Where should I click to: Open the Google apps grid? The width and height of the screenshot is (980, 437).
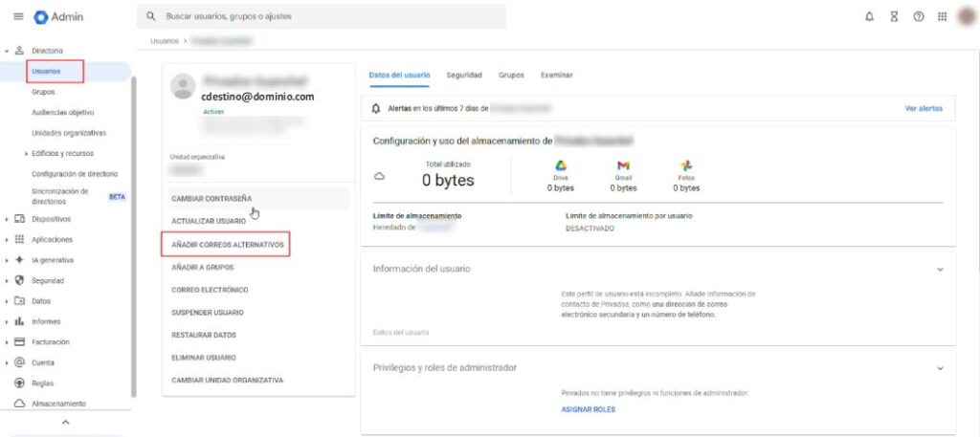click(x=942, y=17)
